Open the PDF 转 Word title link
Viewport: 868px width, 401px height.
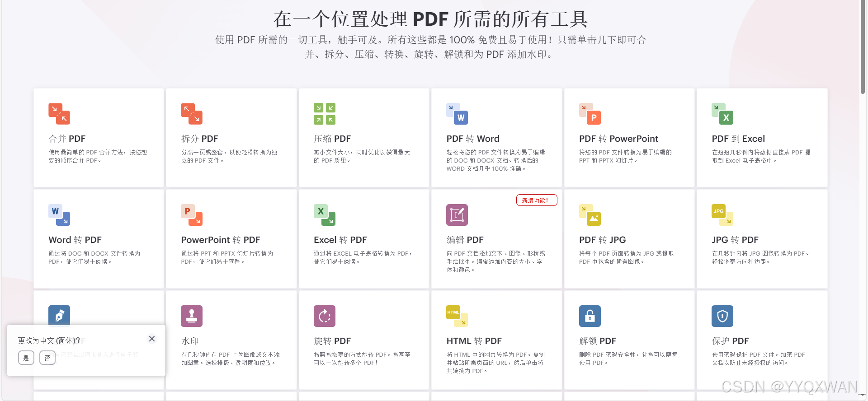(473, 139)
